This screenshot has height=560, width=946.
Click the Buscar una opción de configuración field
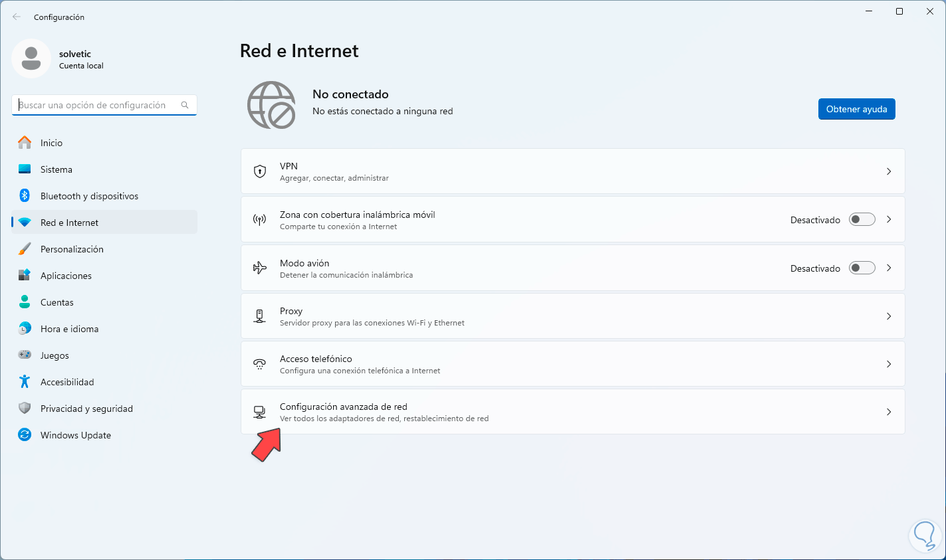point(96,105)
